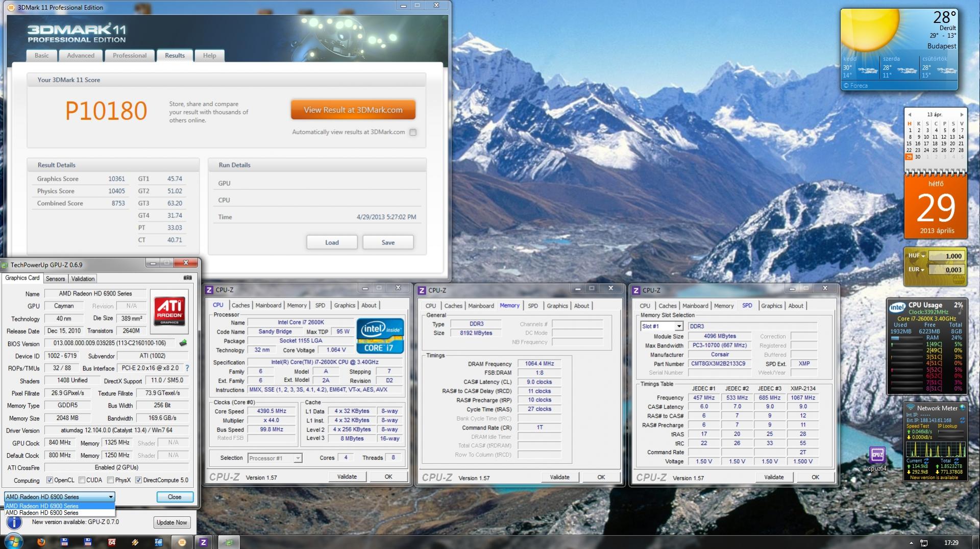This screenshot has width=980, height=549.
Task: Launch Firefox from the taskbar
Action: (x=41, y=542)
